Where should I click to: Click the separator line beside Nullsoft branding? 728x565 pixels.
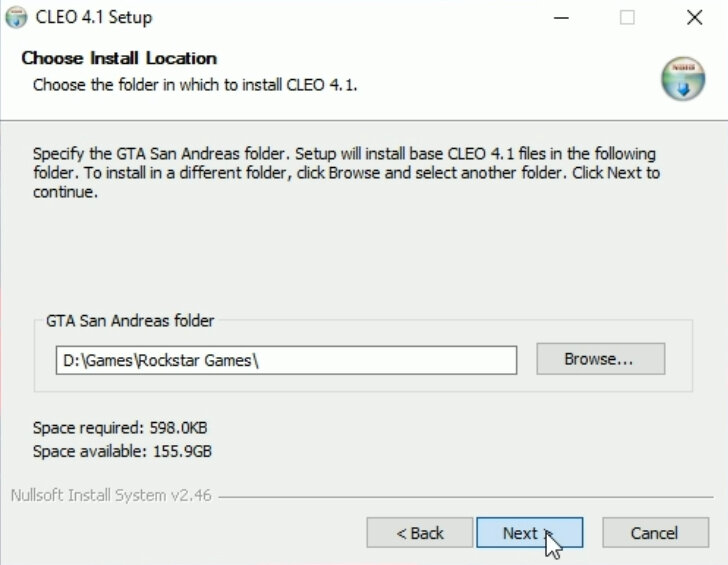pyautogui.click(x=466, y=497)
